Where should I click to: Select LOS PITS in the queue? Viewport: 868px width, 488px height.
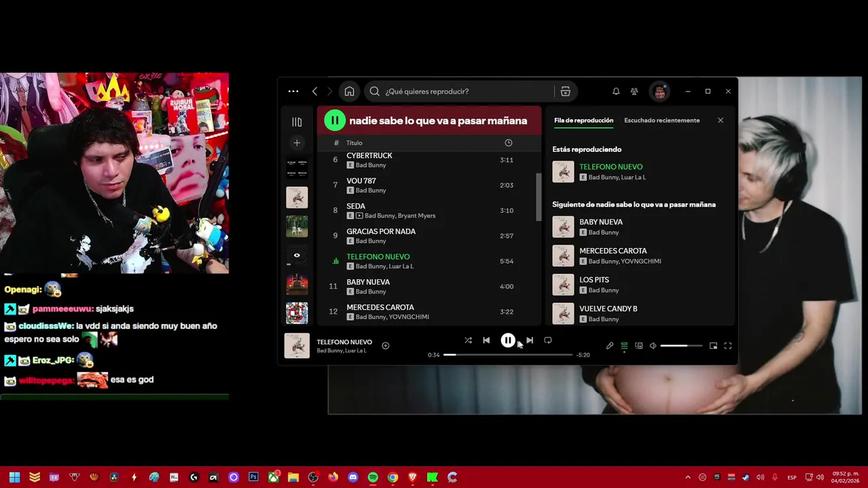point(641,285)
